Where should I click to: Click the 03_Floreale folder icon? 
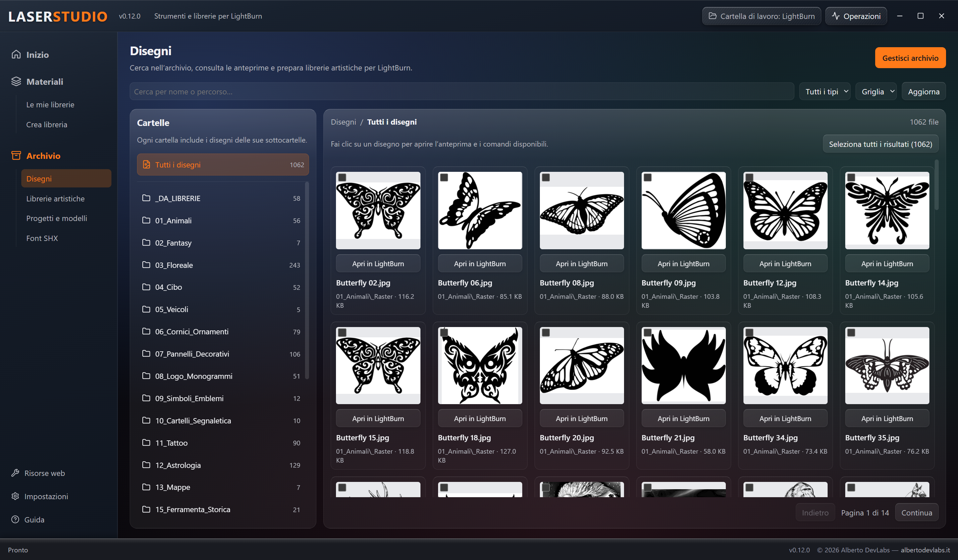146,265
